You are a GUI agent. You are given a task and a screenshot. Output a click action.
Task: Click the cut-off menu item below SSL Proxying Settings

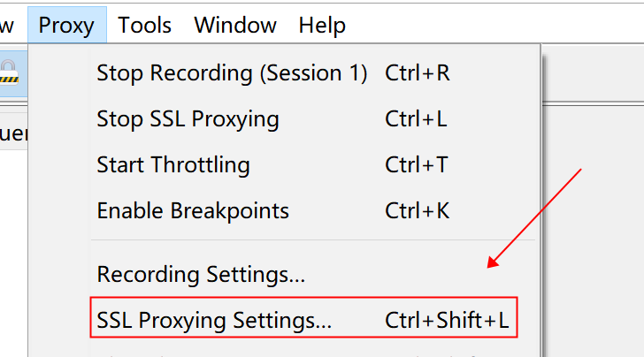265,353
